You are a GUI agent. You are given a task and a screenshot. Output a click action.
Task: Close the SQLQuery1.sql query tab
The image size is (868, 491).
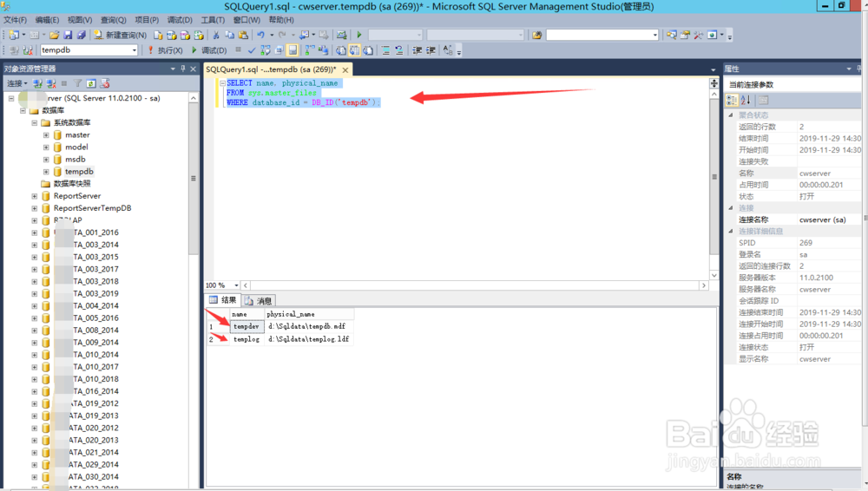coord(345,70)
